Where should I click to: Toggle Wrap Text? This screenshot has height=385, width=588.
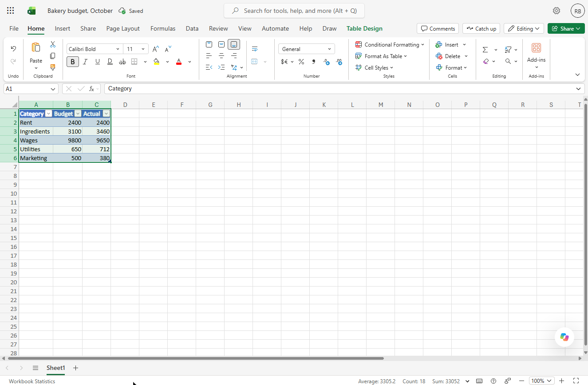(x=255, y=49)
